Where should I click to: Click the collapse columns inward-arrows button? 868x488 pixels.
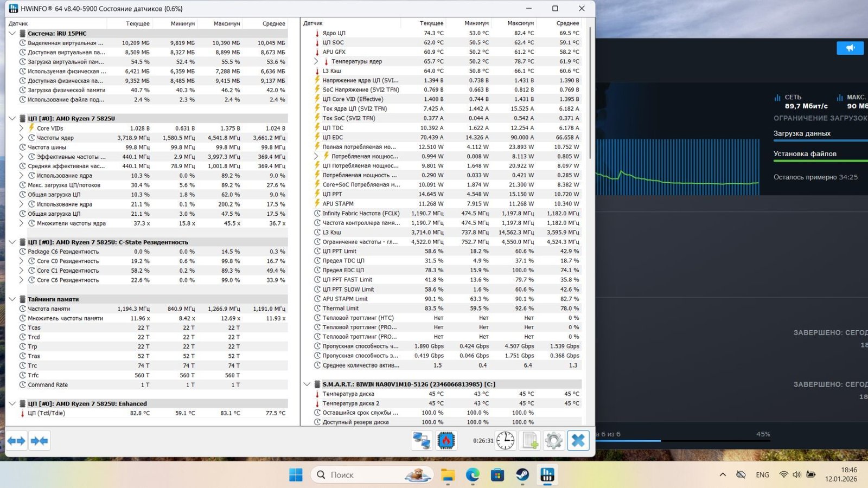pyautogui.click(x=39, y=441)
